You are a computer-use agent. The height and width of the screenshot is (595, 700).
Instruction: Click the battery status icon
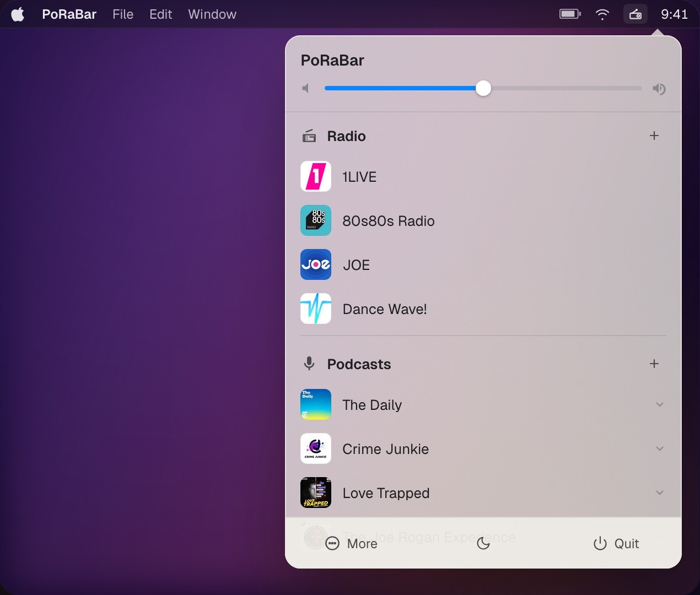(570, 14)
